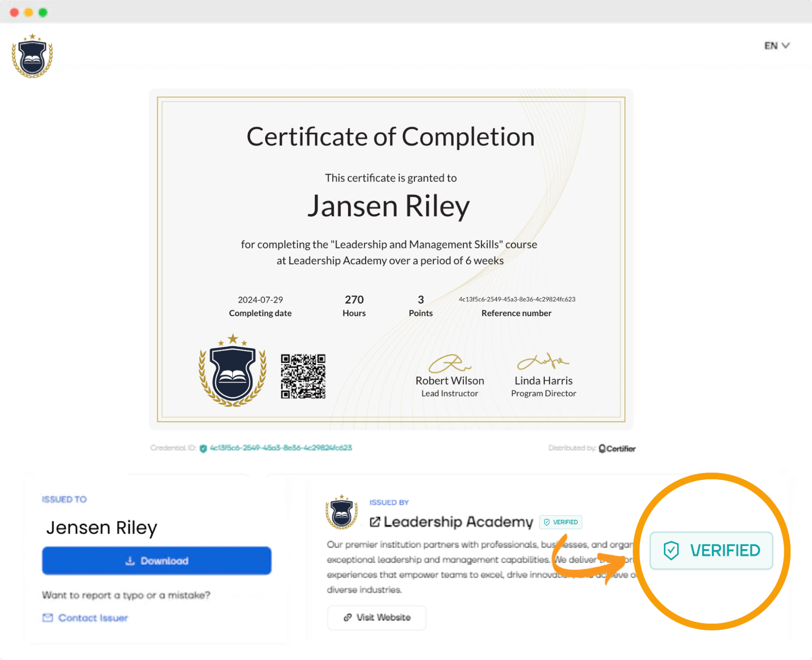Viewport: 812px width, 660px height.
Task: Click the ISSUED BY label
Action: point(389,503)
